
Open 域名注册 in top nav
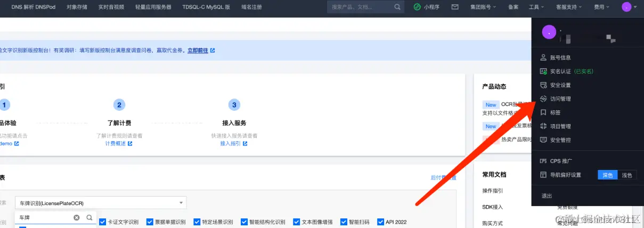251,7
